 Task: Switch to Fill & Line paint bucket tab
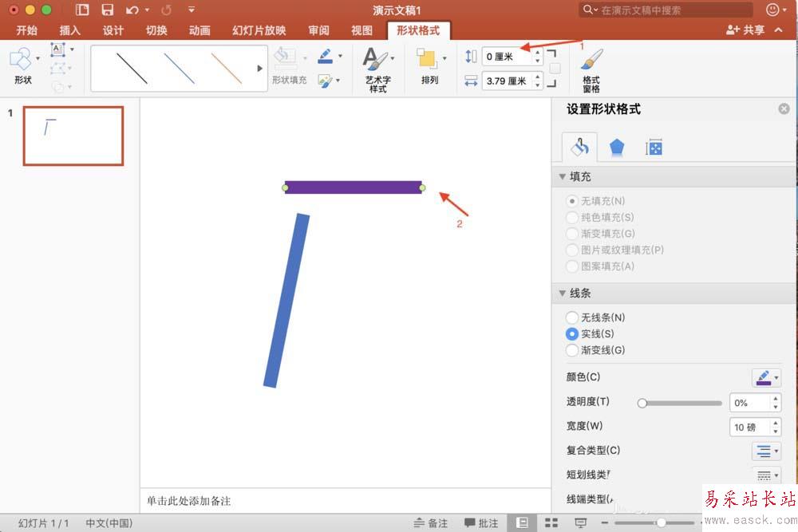579,147
